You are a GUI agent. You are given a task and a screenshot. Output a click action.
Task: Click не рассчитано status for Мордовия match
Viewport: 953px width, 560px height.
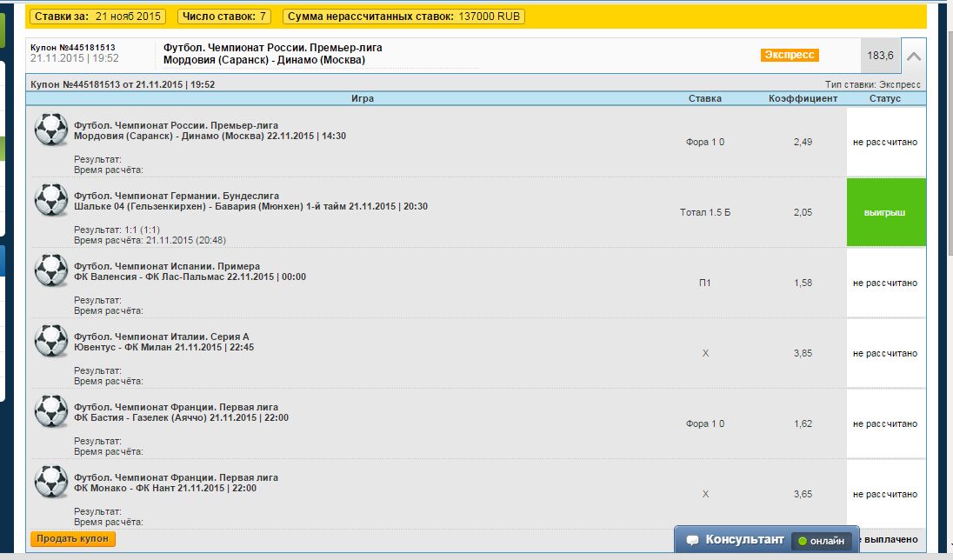[885, 143]
